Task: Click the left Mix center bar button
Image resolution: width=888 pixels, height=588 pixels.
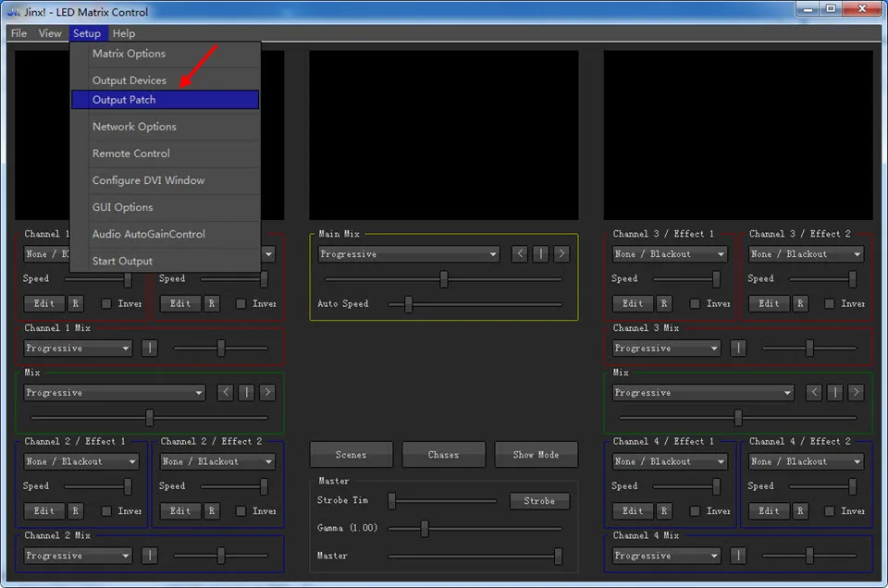Action: [x=246, y=392]
